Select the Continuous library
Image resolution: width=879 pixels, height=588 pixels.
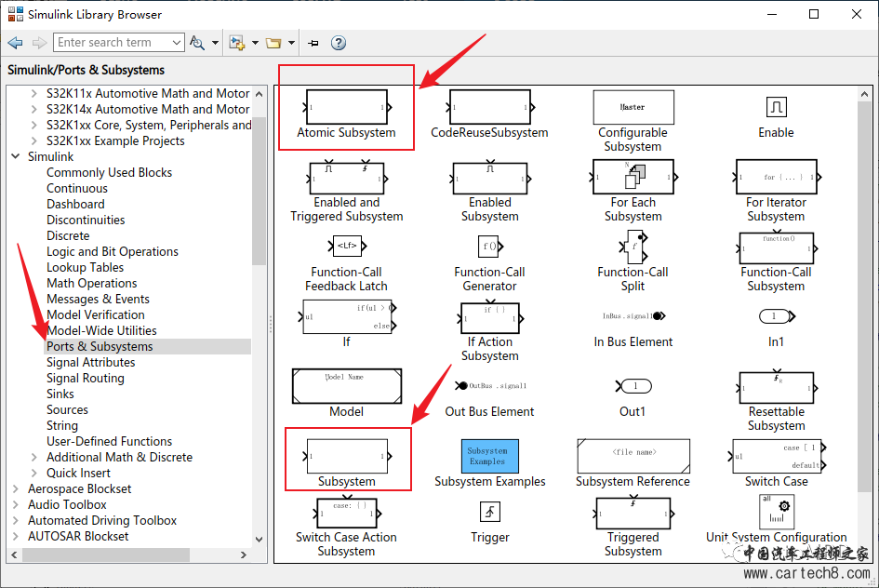(x=77, y=188)
